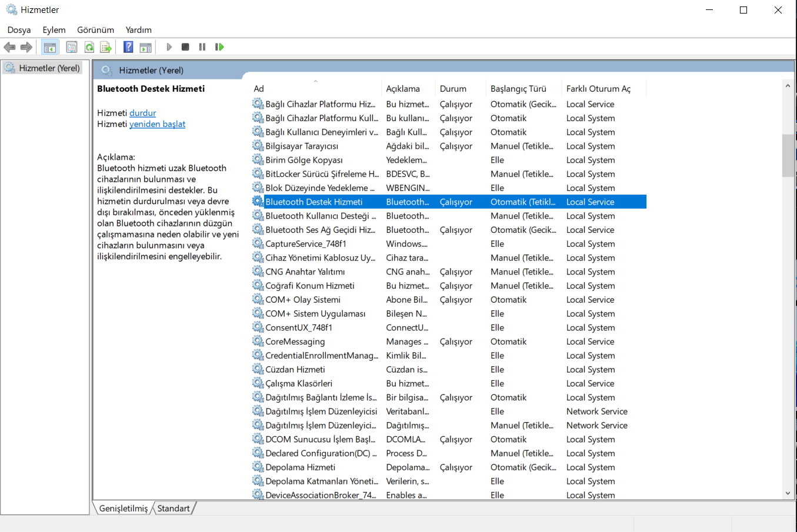Stop the service with the square icon

point(185,47)
